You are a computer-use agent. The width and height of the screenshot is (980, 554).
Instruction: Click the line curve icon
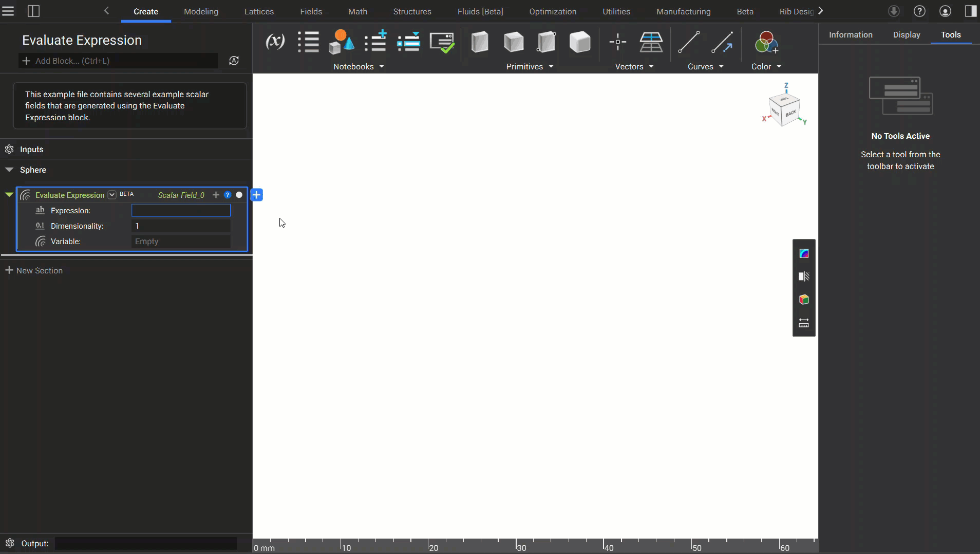(689, 42)
